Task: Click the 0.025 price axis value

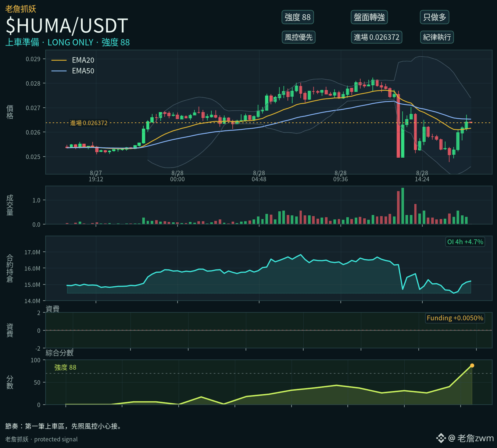Action: click(33, 157)
